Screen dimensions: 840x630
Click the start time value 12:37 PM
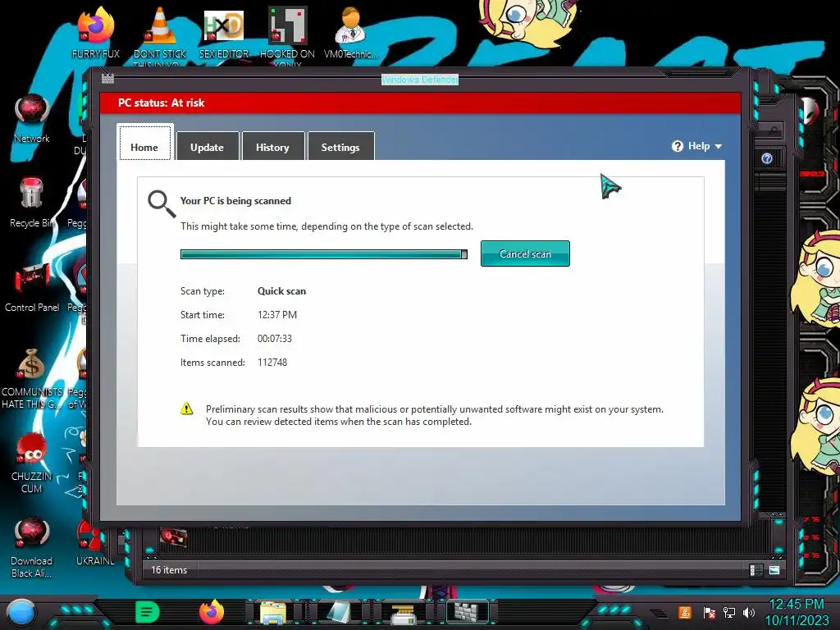[277, 315]
